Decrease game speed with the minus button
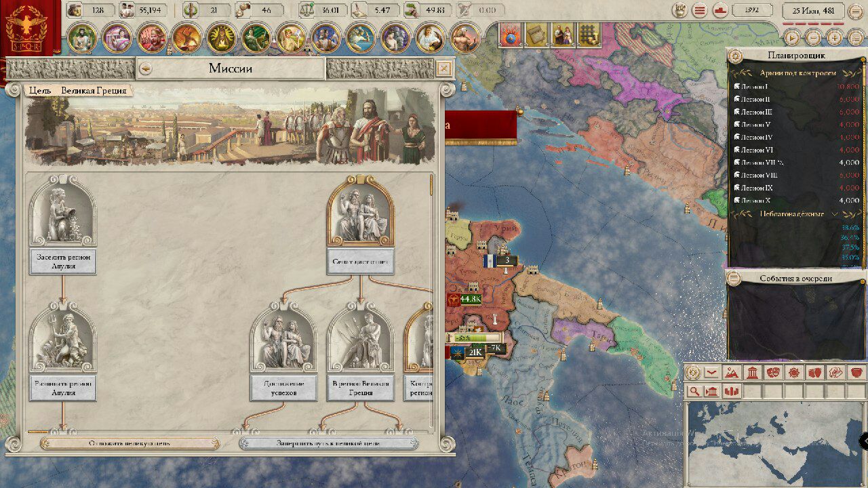The image size is (868, 488). tap(814, 38)
